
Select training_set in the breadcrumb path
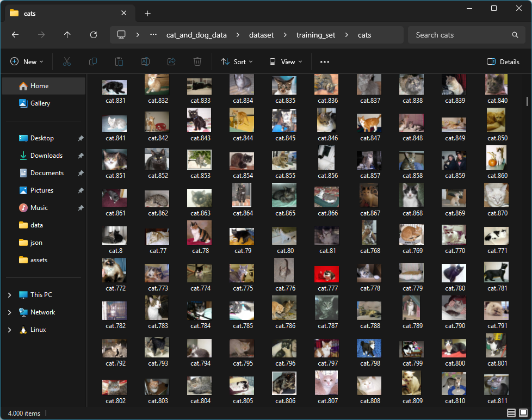tap(316, 35)
